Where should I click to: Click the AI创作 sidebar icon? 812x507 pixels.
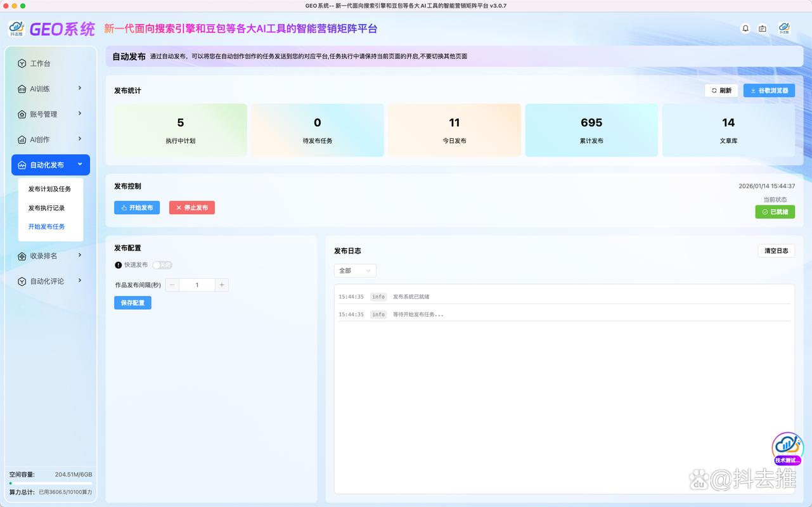pyautogui.click(x=22, y=139)
